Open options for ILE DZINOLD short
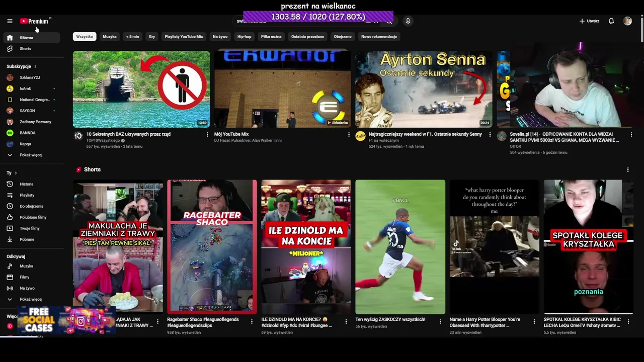 point(346,322)
